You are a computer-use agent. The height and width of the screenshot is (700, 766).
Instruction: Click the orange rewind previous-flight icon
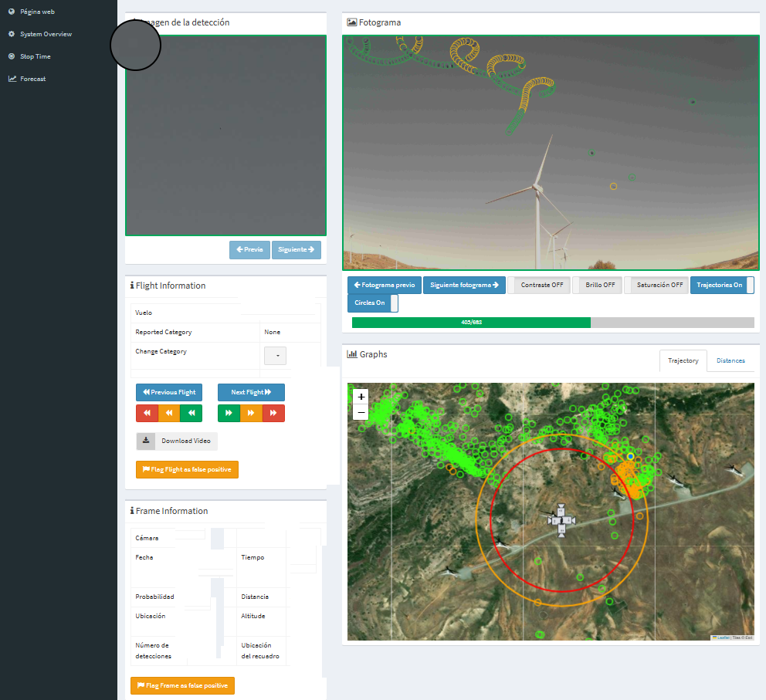(169, 414)
